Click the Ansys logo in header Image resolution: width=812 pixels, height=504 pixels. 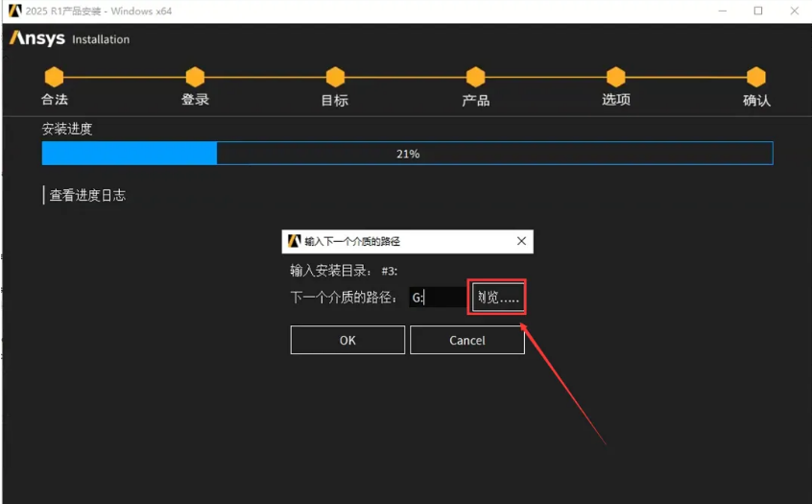(x=37, y=38)
